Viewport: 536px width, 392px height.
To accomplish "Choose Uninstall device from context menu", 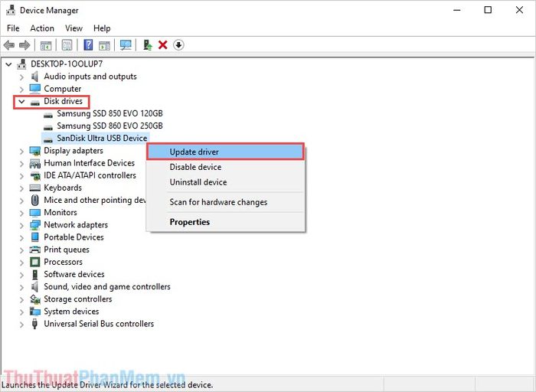I will pos(198,182).
